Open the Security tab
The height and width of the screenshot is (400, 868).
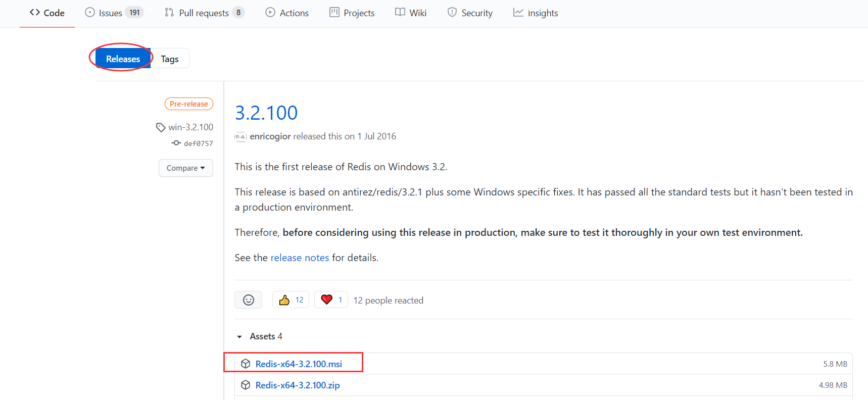(x=470, y=13)
